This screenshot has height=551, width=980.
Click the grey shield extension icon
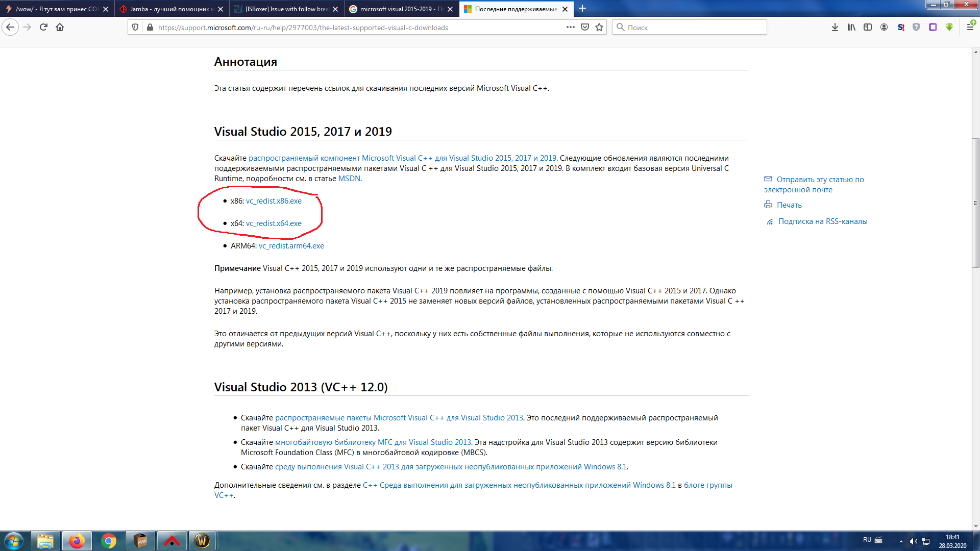[917, 28]
